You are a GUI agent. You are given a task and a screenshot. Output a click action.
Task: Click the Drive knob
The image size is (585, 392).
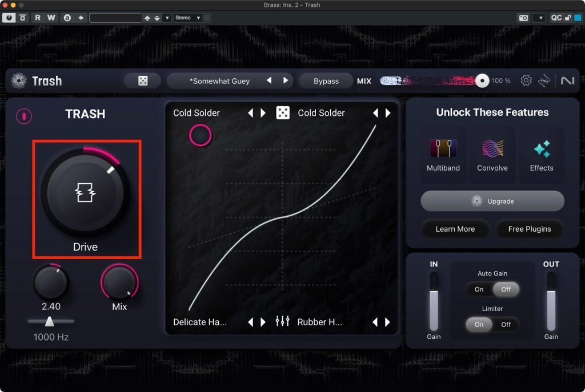86,192
